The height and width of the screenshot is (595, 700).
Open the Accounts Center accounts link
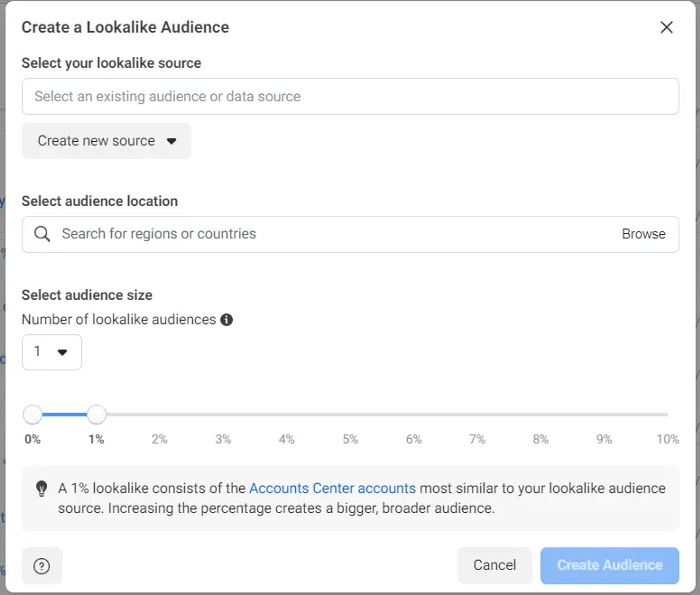332,488
